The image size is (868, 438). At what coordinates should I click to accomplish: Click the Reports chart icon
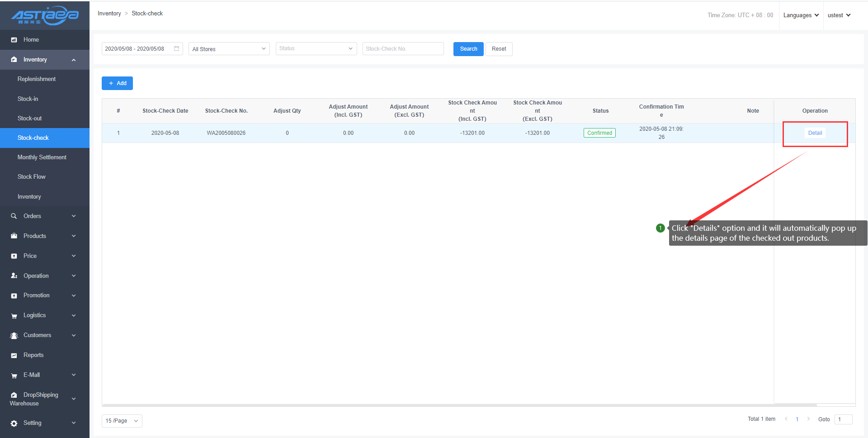pyautogui.click(x=14, y=356)
